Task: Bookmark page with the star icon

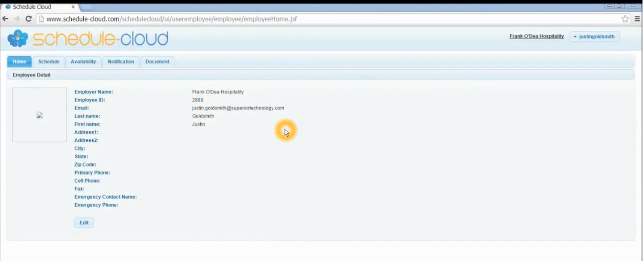Action: point(625,19)
